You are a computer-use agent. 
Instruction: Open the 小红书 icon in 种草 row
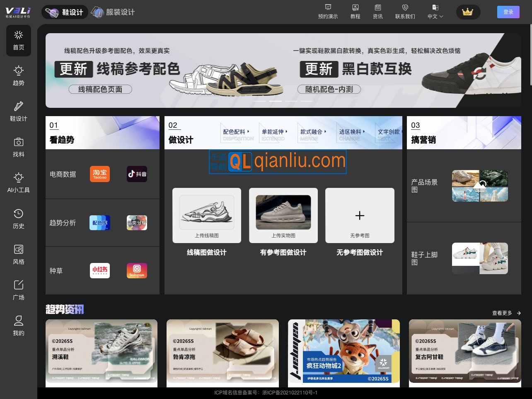[x=99, y=270]
